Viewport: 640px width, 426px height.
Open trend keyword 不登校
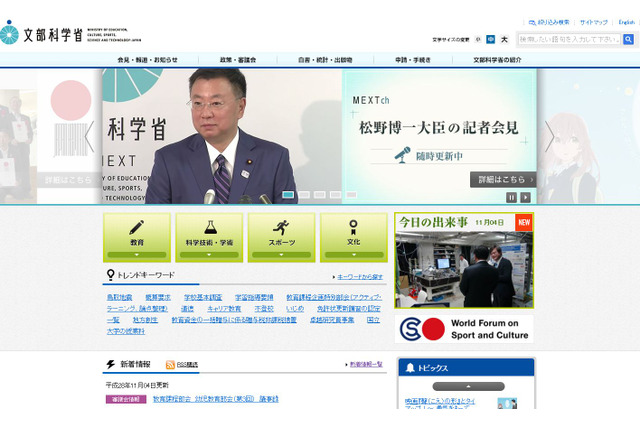click(x=264, y=309)
